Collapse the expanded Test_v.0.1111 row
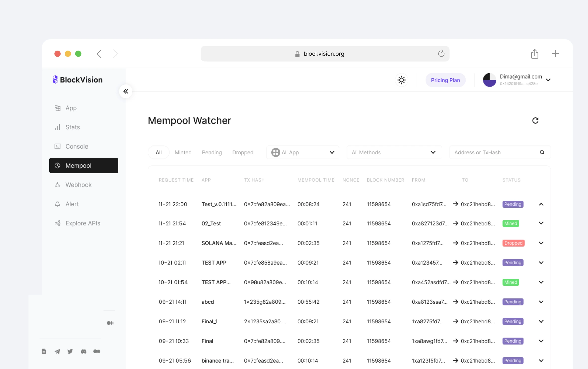 541,204
